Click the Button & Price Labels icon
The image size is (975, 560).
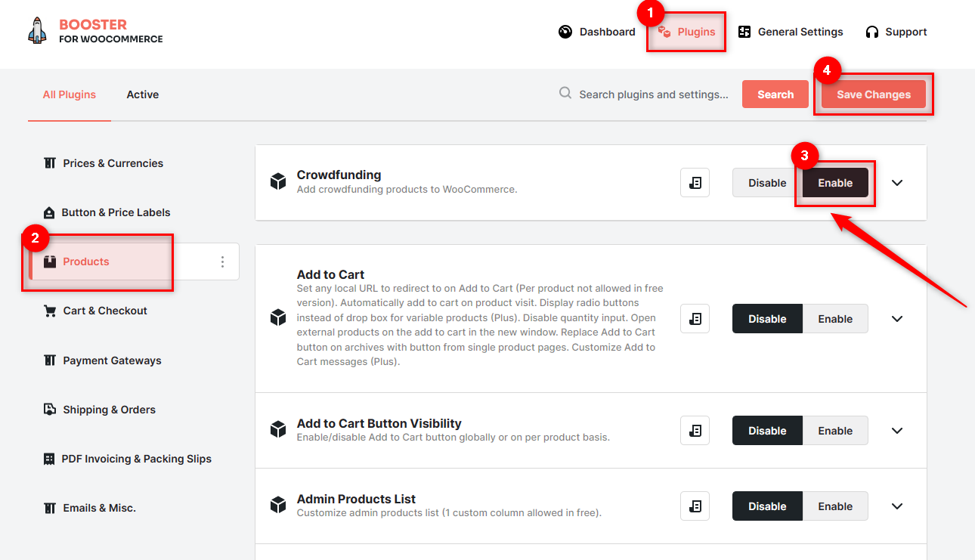click(49, 212)
